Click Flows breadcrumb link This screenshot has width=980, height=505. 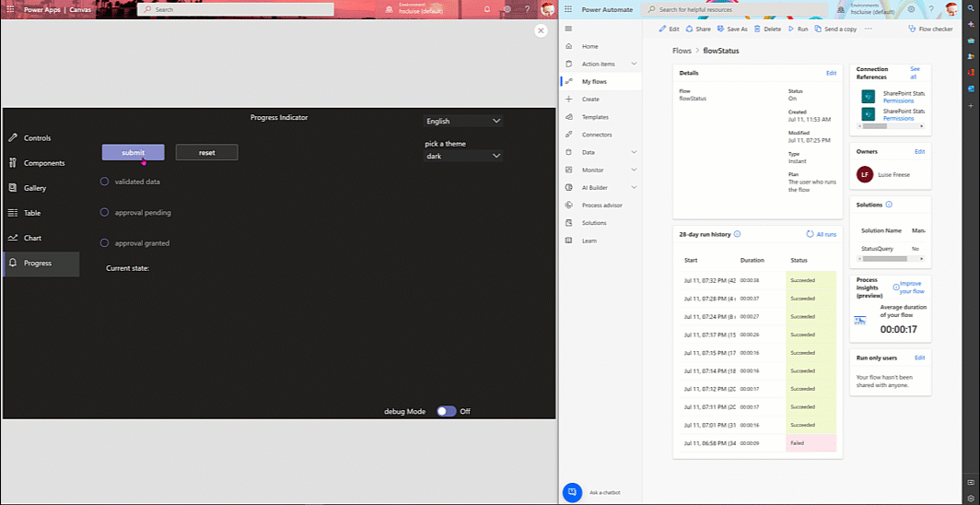click(x=682, y=51)
